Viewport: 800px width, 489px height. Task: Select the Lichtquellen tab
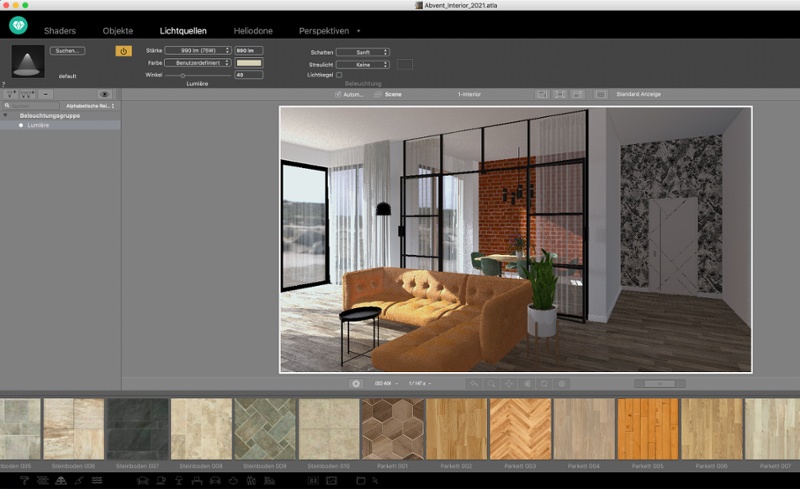[x=183, y=31]
